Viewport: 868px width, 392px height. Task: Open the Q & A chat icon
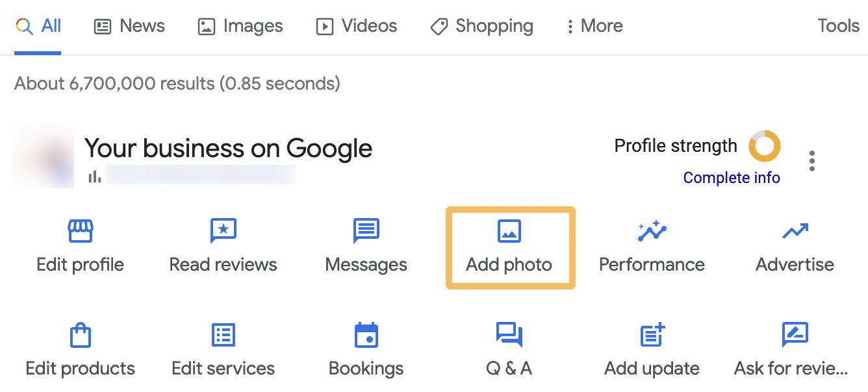[509, 334]
